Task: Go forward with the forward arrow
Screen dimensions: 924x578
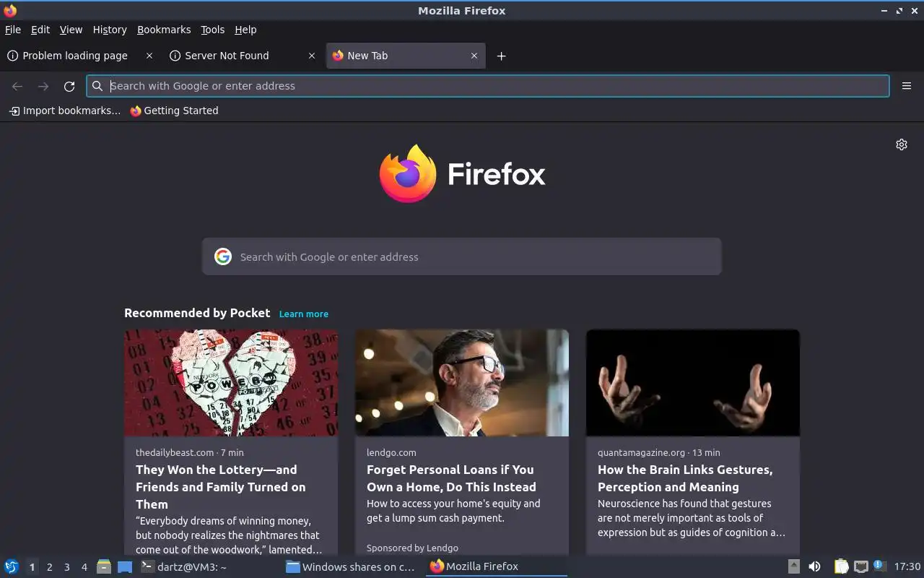Action: (x=43, y=86)
